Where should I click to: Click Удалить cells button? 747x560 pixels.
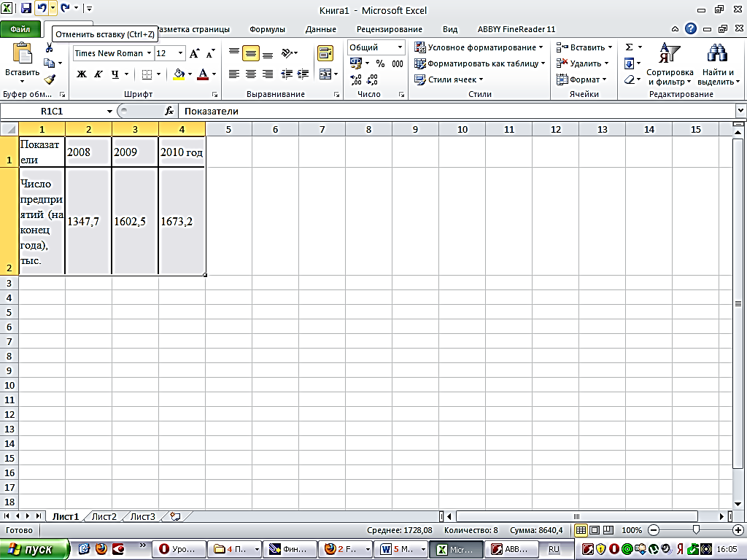(x=583, y=63)
